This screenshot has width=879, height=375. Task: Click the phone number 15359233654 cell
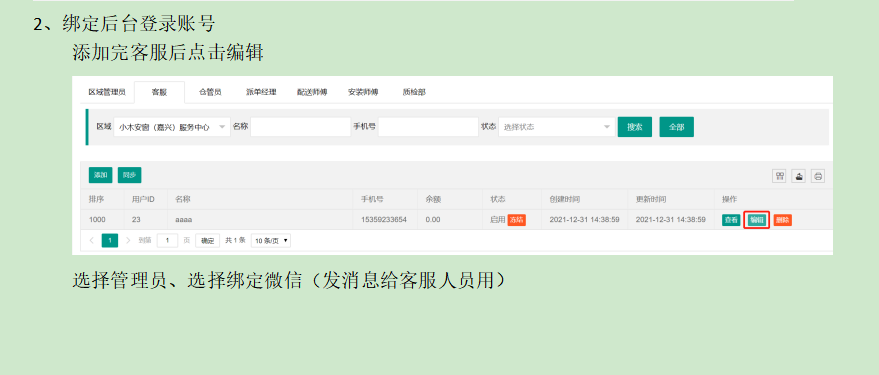pyautogui.click(x=384, y=220)
